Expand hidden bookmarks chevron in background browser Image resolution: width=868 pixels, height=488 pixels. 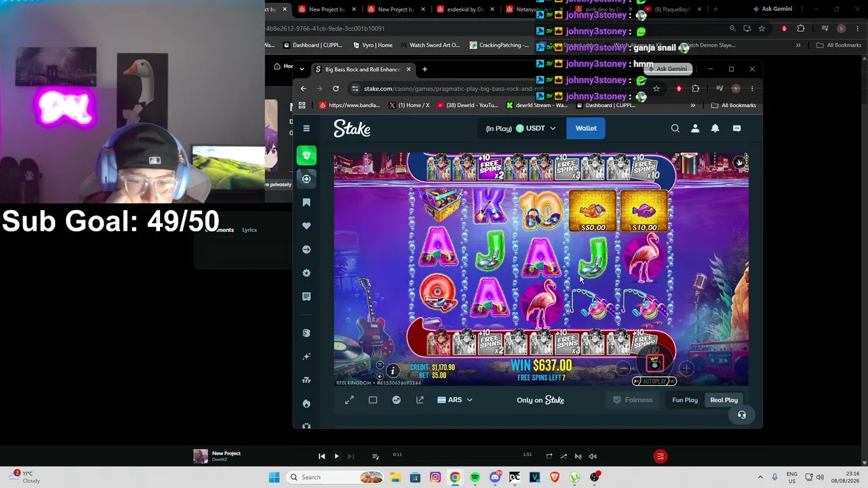(x=798, y=45)
